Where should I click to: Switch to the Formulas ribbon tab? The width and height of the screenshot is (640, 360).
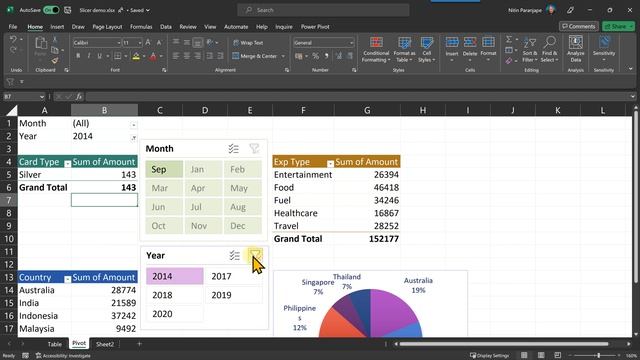[141, 27]
